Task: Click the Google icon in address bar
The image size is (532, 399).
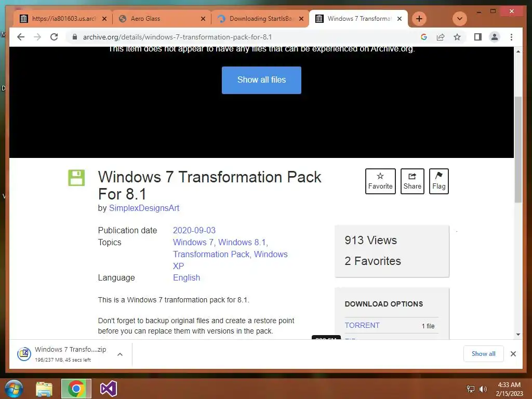Action: [424, 37]
